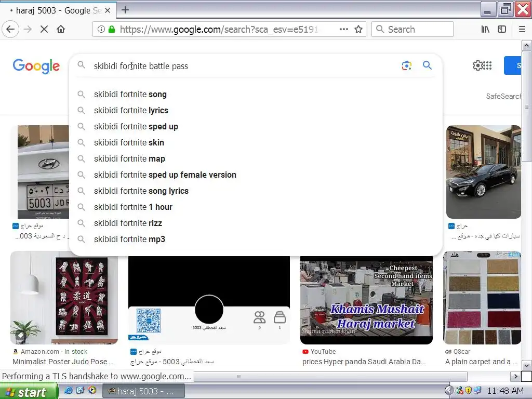Click the forward navigation arrow
The image size is (532, 399).
pyautogui.click(x=28, y=29)
